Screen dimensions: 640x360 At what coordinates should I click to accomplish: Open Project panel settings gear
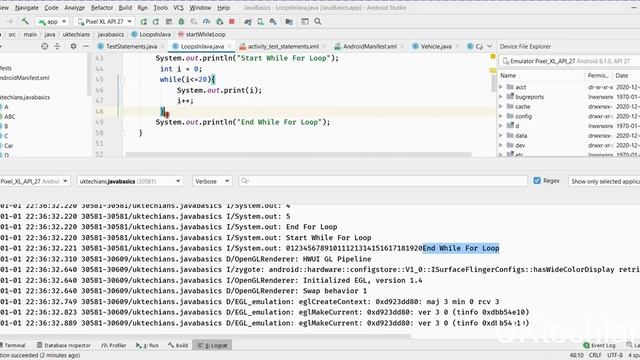coord(73,46)
